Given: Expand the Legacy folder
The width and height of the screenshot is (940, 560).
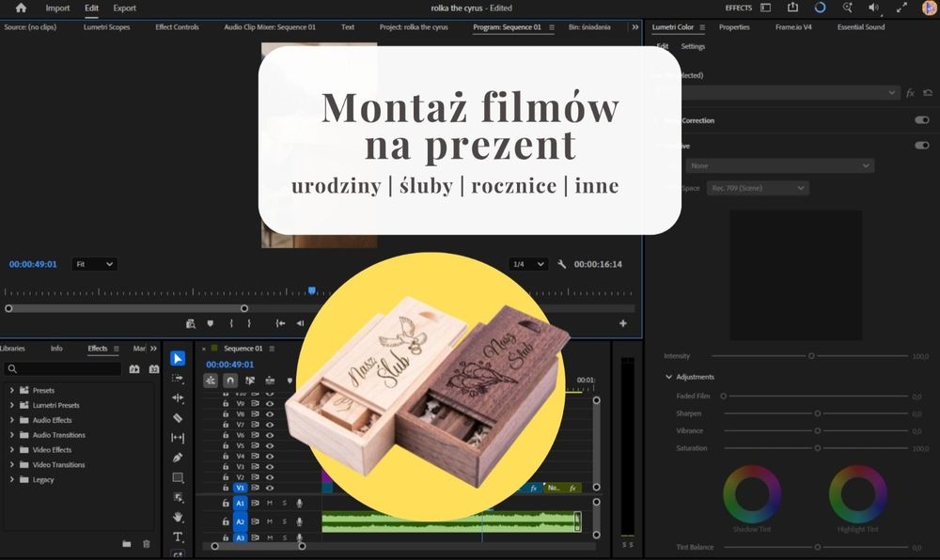Looking at the screenshot, I should 11,479.
